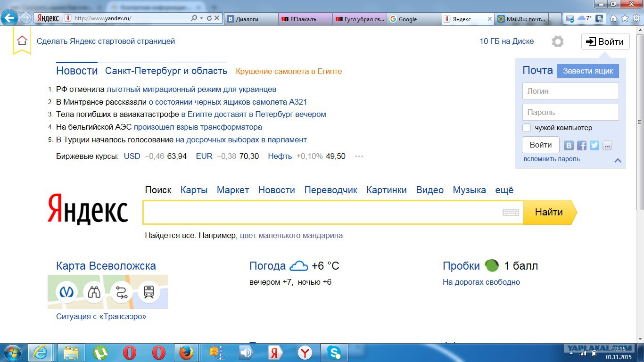Click into the Пароль field

(x=570, y=112)
